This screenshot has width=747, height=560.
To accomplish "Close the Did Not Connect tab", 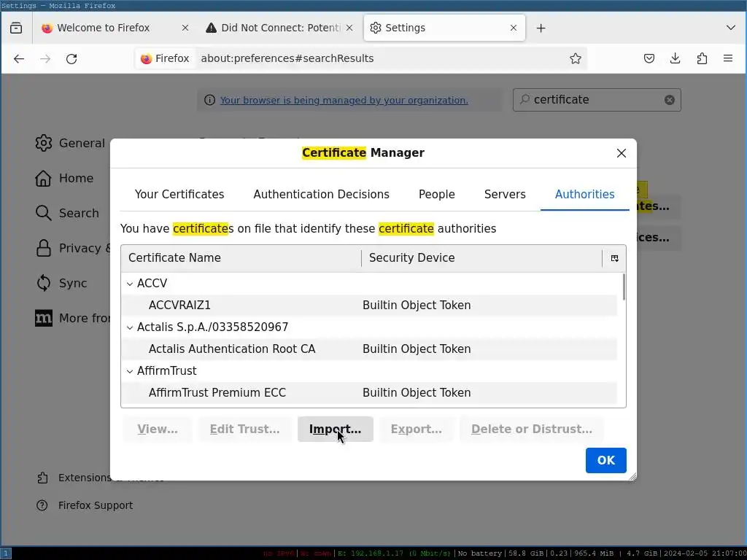I will pyautogui.click(x=349, y=28).
